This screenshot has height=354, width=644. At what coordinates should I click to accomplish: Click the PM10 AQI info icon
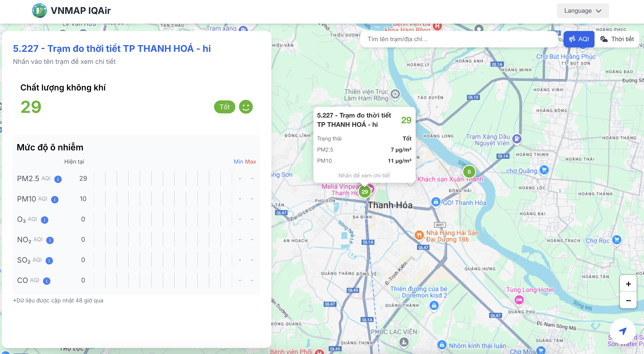click(55, 199)
